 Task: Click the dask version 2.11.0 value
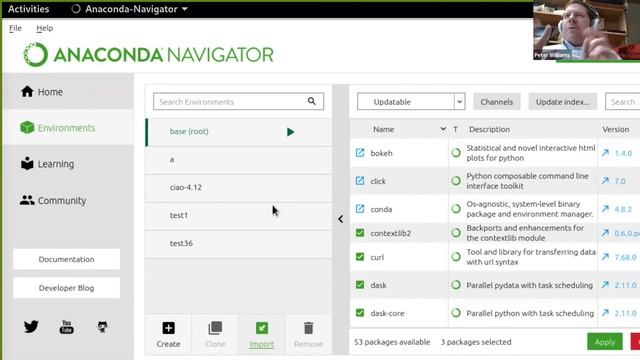click(x=625, y=285)
